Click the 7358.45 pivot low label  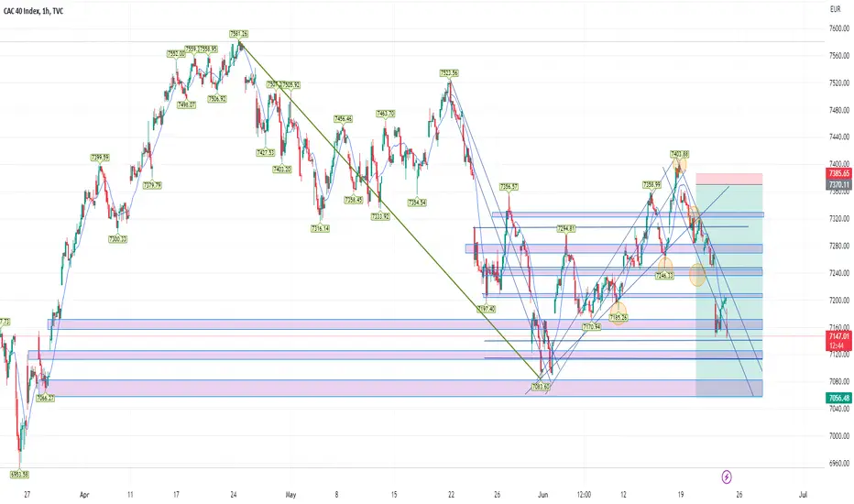[354, 200]
